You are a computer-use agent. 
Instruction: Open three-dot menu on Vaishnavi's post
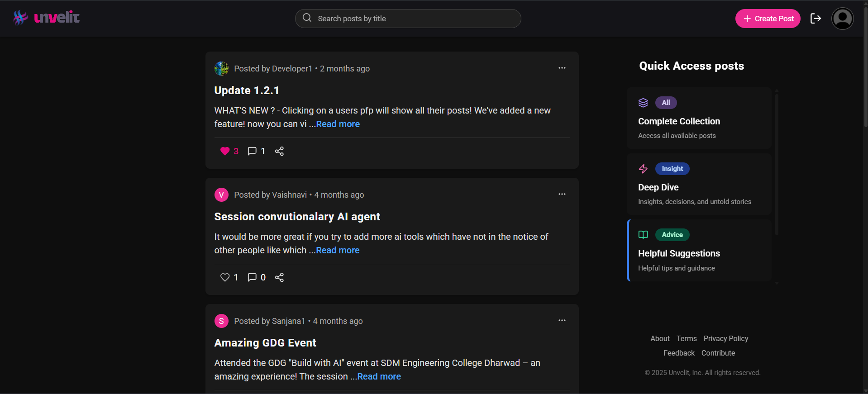click(x=562, y=194)
